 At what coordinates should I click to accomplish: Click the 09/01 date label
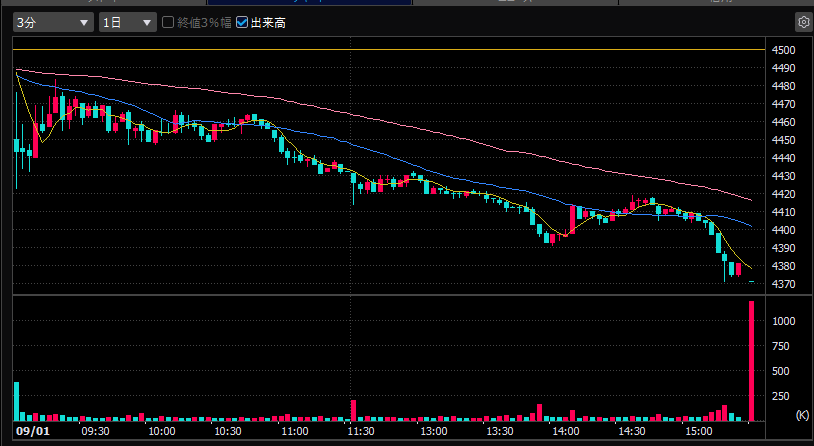point(33,431)
